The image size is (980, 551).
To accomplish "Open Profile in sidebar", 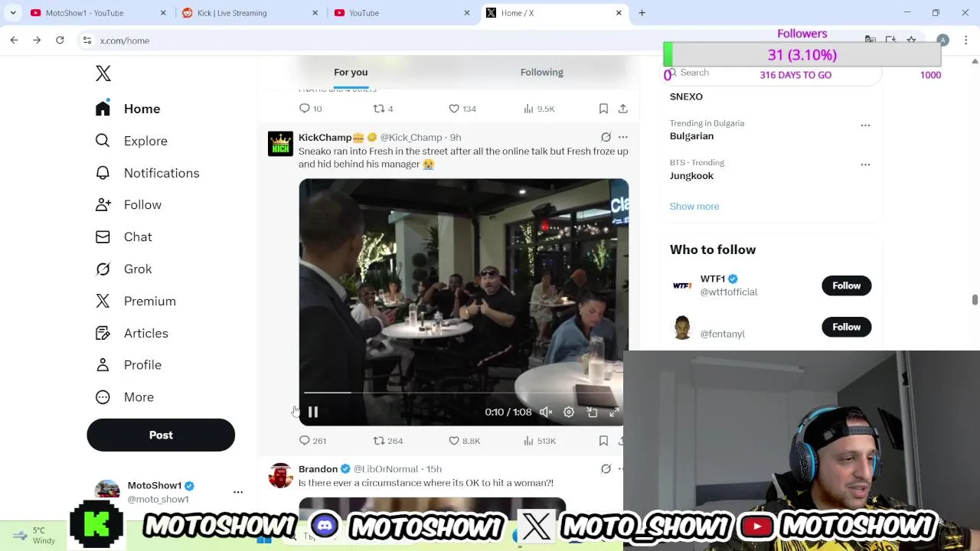I will [128, 365].
